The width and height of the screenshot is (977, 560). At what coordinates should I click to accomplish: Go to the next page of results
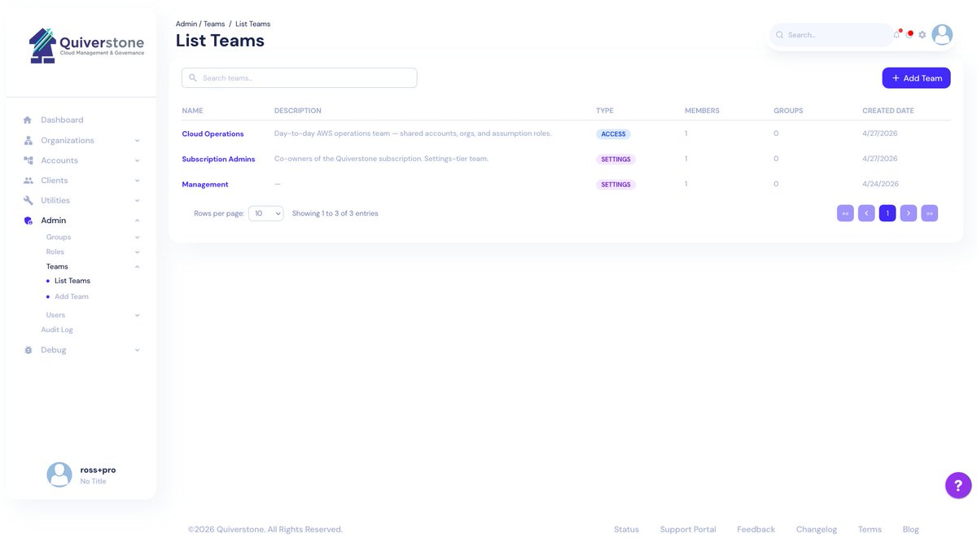909,213
